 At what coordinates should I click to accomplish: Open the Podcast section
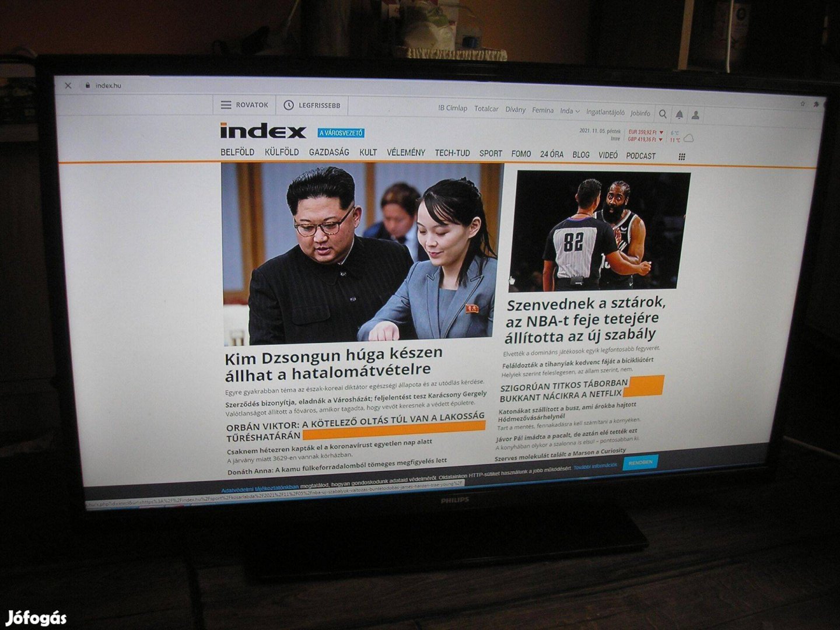click(x=640, y=156)
